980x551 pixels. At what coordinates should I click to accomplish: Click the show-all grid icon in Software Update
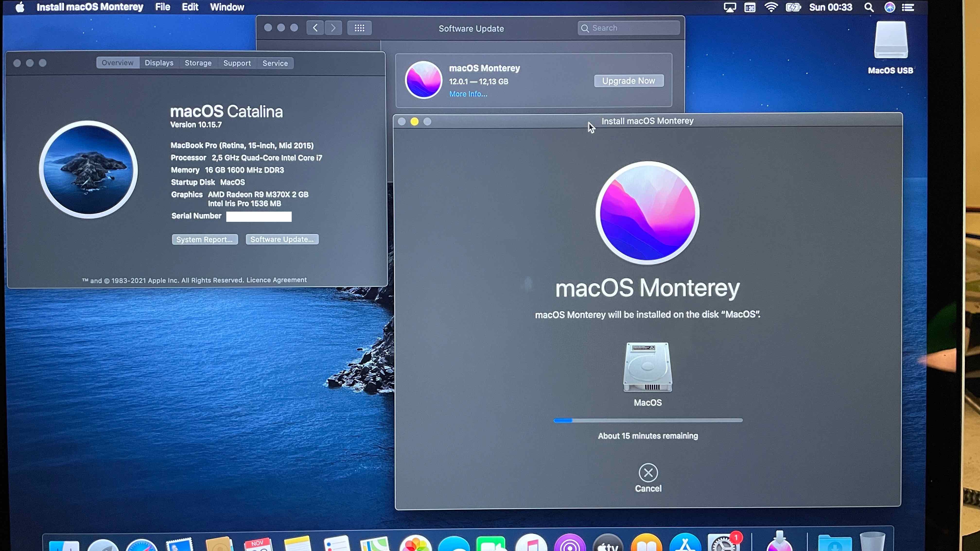pyautogui.click(x=359, y=28)
